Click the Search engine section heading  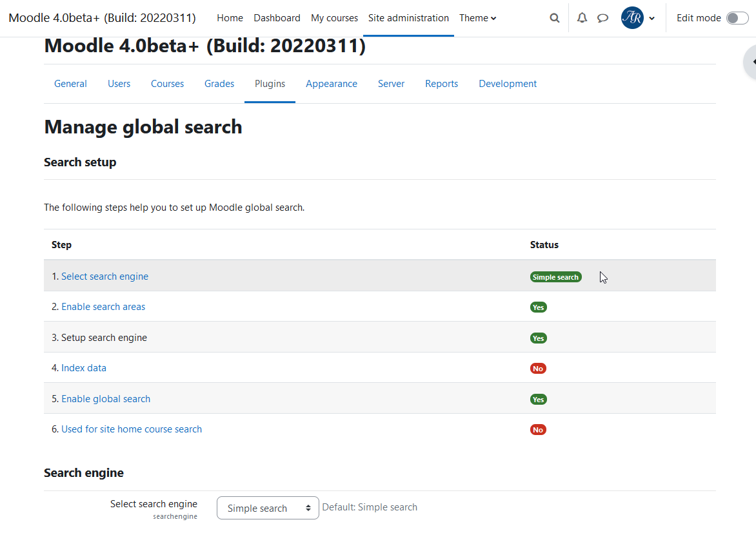[x=84, y=473]
